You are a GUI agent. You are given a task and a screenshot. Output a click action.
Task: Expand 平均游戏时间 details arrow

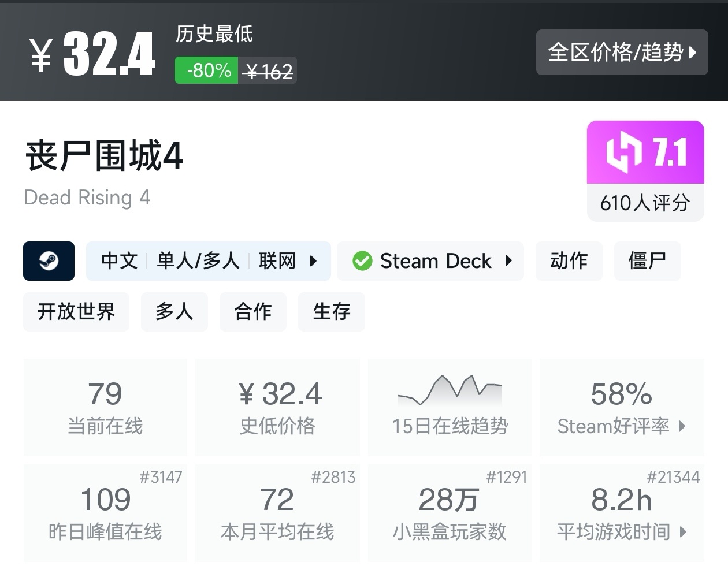tap(684, 531)
